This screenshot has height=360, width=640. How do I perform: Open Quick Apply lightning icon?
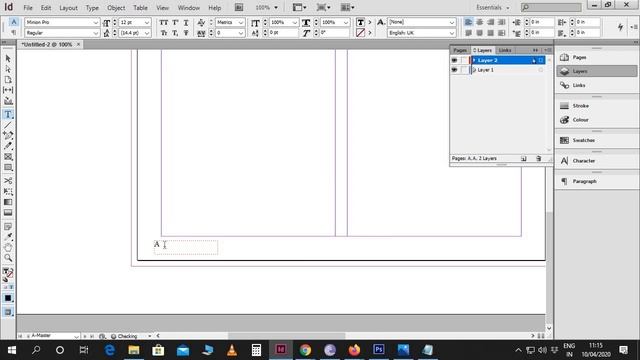coord(620,27)
